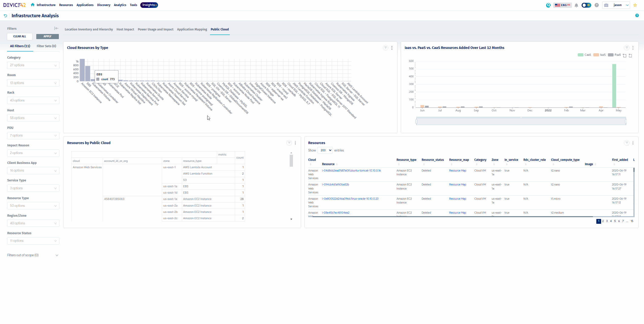The image size is (644, 324).
Task: Click the page refresh icon beside Infrastructure Analysis
Action: pos(5,16)
